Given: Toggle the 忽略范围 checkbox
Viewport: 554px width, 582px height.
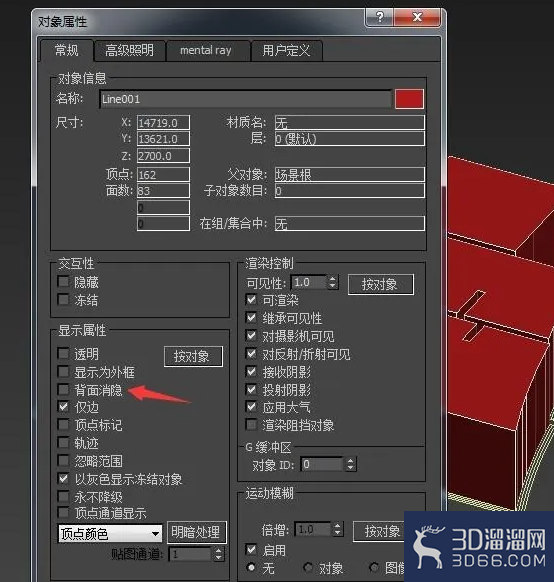Looking at the screenshot, I should point(63,461).
